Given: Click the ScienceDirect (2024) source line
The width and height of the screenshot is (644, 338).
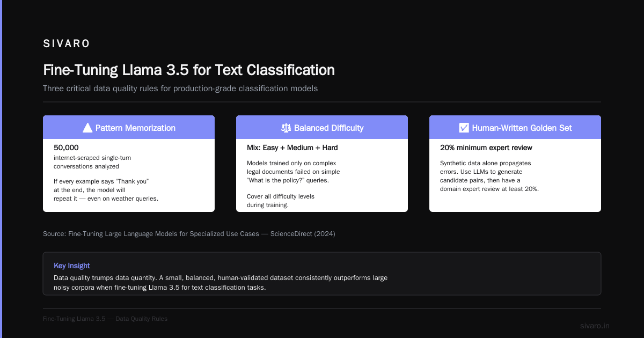Looking at the screenshot, I should pos(189,234).
